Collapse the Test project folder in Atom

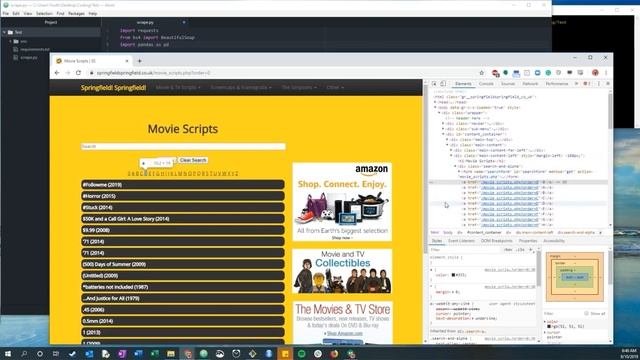pyautogui.click(x=4, y=32)
